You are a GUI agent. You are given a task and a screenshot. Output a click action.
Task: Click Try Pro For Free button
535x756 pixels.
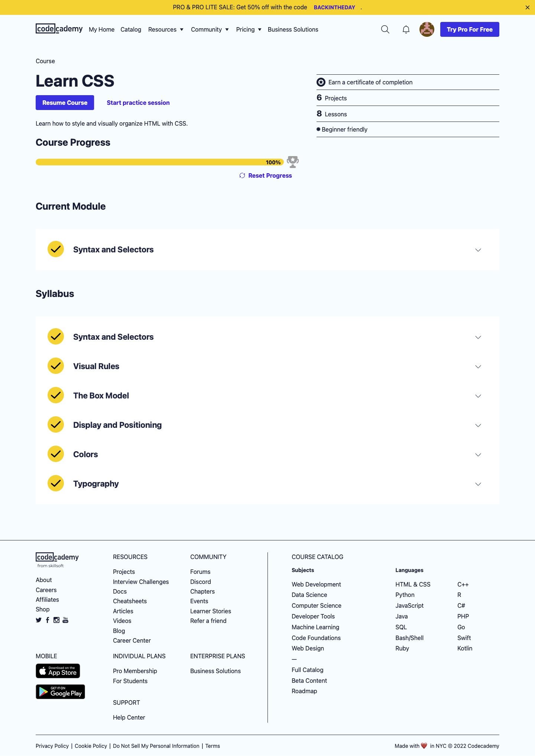click(x=470, y=29)
